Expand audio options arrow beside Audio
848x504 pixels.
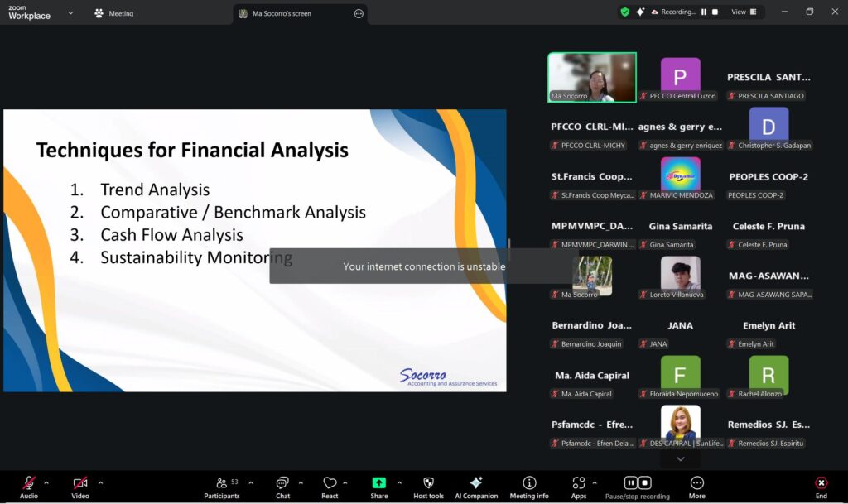pyautogui.click(x=46, y=482)
